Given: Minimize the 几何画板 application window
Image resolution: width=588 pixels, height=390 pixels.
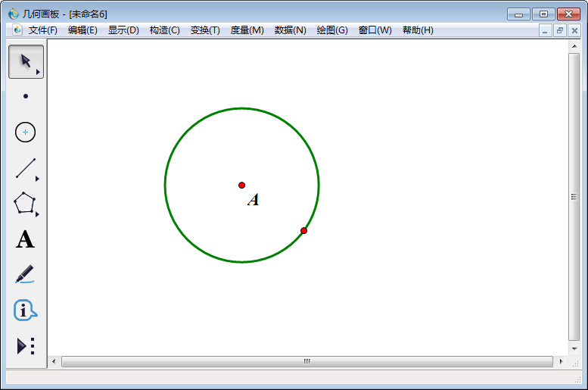Looking at the screenshot, I should coord(518,14).
